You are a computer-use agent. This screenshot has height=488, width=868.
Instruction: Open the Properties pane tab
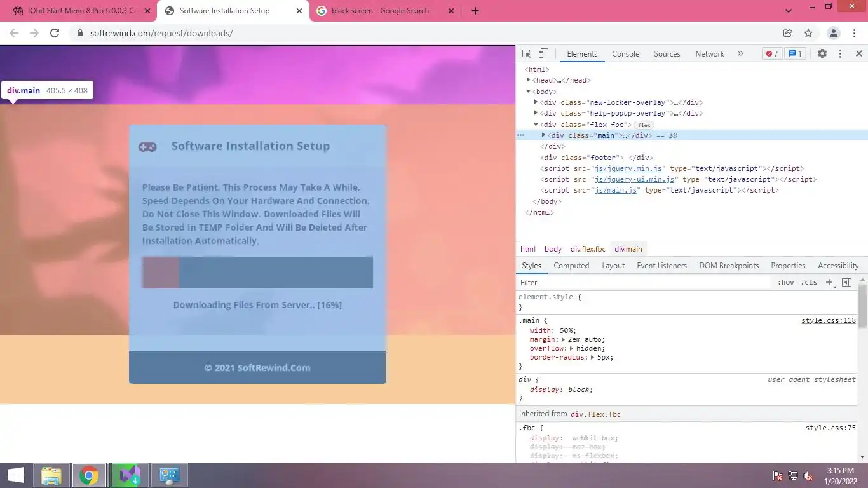[x=788, y=266]
